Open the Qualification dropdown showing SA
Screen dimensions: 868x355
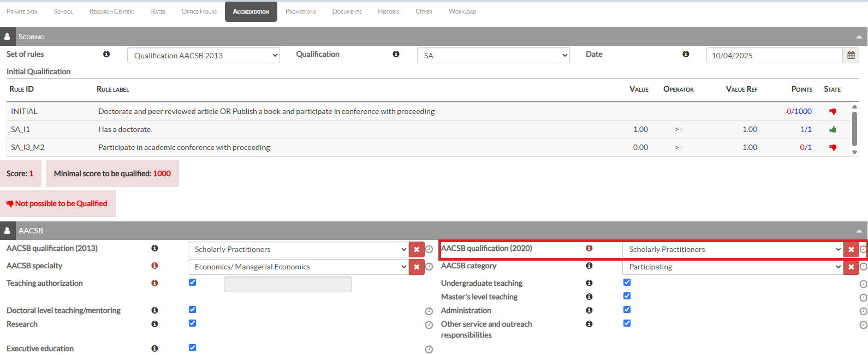click(493, 56)
